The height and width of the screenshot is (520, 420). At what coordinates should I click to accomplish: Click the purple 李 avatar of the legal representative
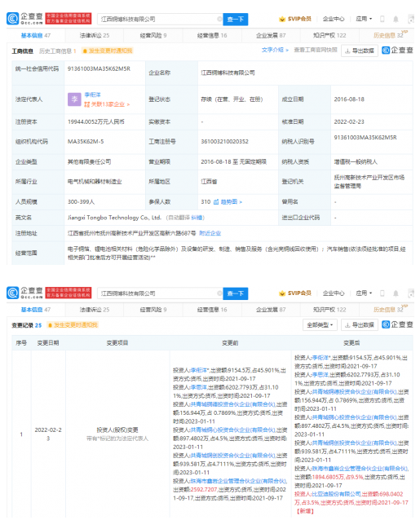(74, 99)
